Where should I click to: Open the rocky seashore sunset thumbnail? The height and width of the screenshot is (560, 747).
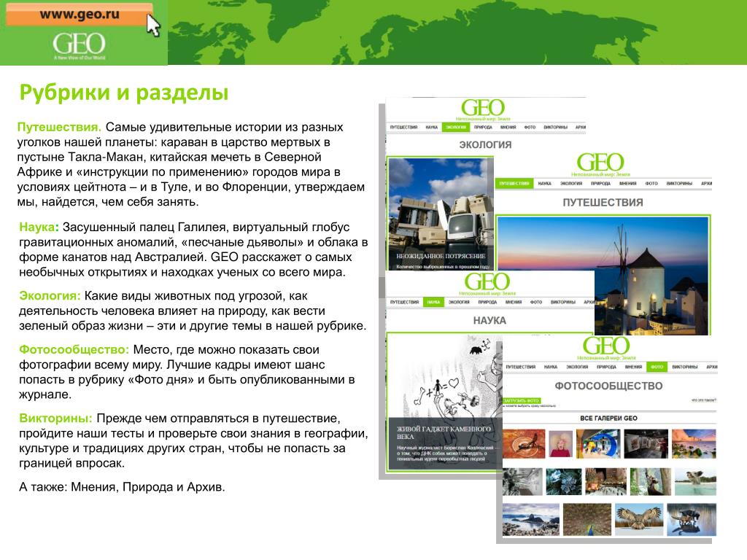pos(694,443)
